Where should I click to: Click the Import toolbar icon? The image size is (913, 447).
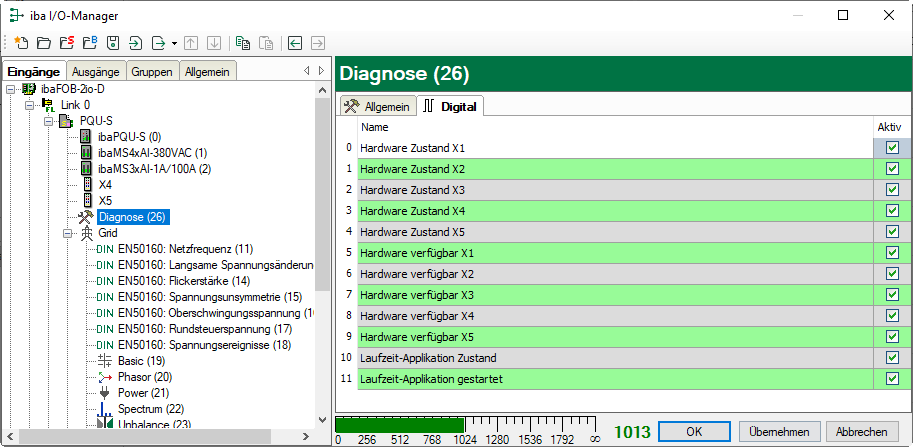click(135, 43)
